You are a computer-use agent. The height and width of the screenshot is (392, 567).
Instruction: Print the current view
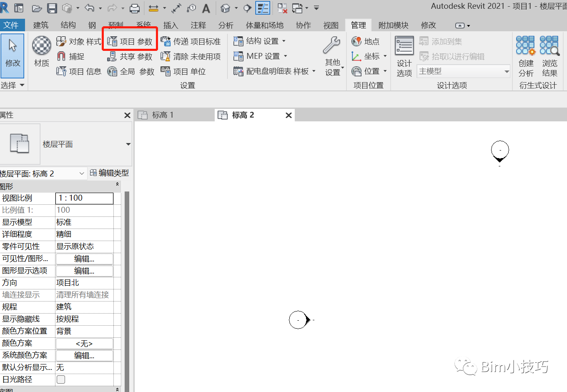[x=135, y=8]
